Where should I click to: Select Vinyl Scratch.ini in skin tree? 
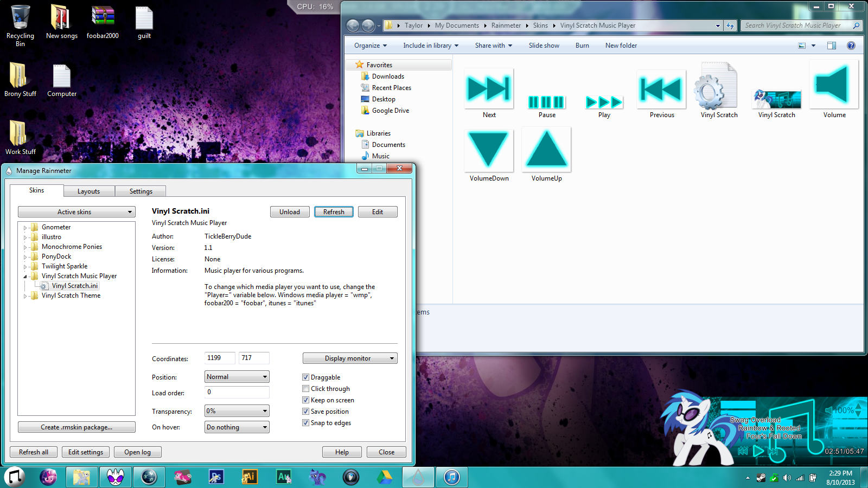(75, 286)
